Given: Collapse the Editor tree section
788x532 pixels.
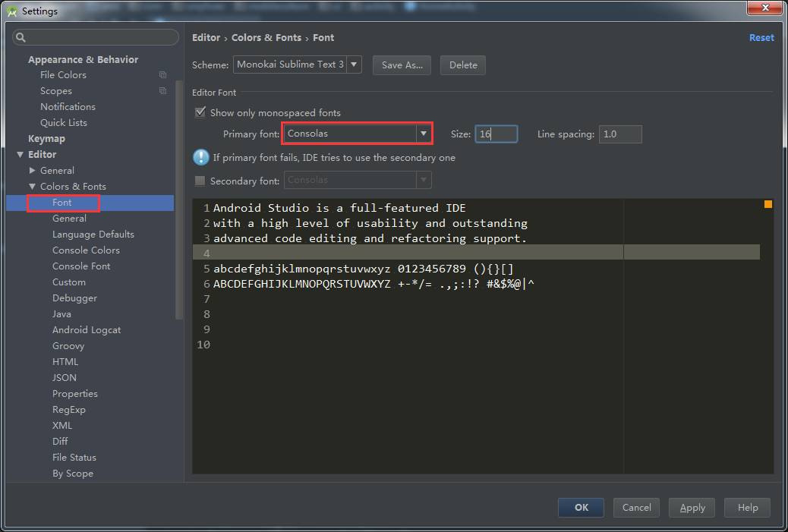Looking at the screenshot, I should 20,154.
